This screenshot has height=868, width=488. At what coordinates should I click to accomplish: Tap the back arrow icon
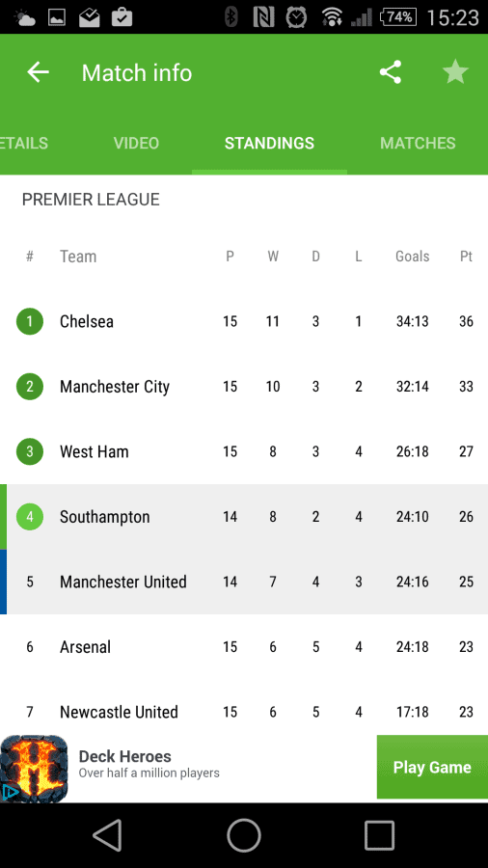pos(39,72)
